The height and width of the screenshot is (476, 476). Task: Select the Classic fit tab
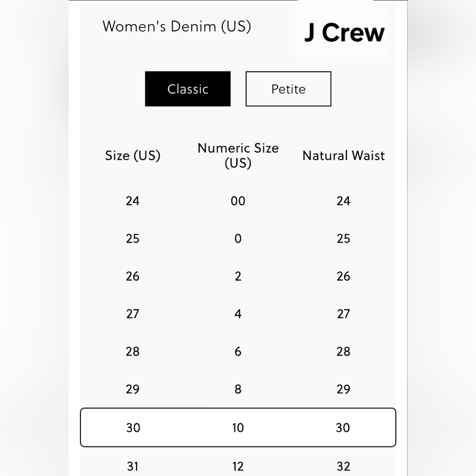point(188,89)
